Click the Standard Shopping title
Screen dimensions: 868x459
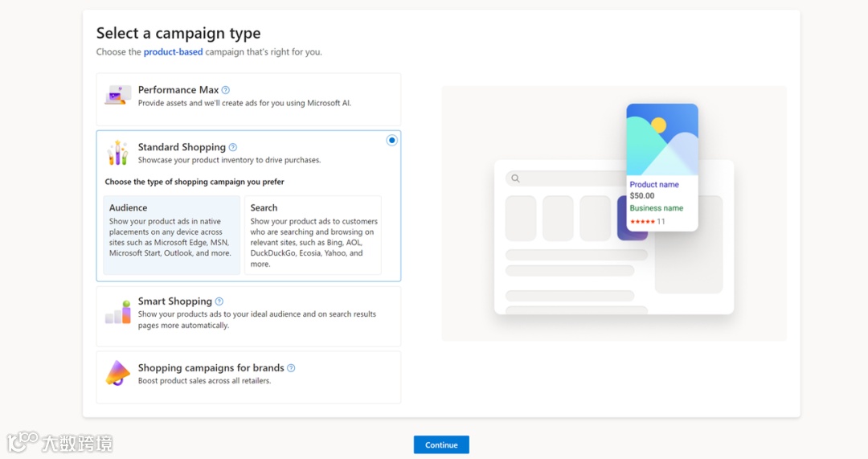[x=182, y=147]
